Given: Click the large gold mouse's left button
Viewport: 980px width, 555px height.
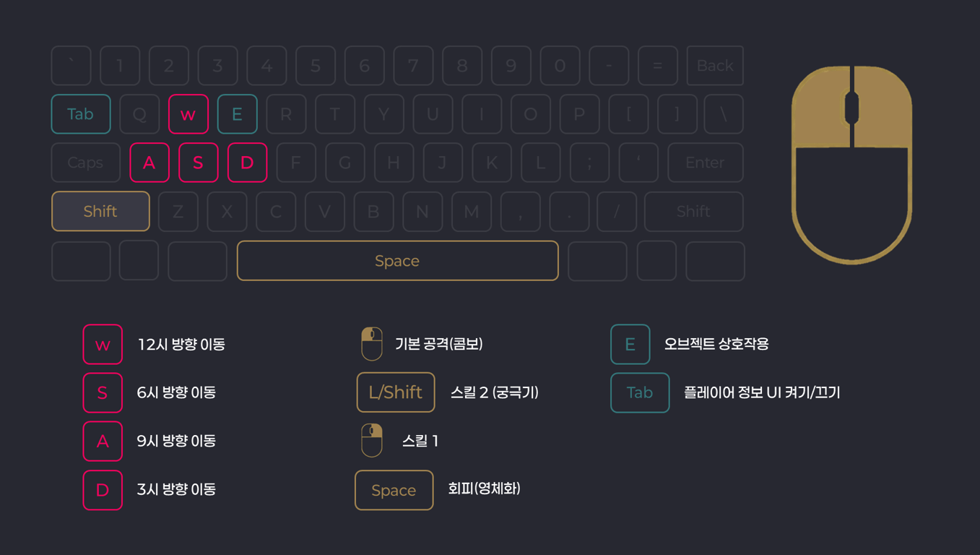Looking at the screenshot, I should [x=820, y=108].
